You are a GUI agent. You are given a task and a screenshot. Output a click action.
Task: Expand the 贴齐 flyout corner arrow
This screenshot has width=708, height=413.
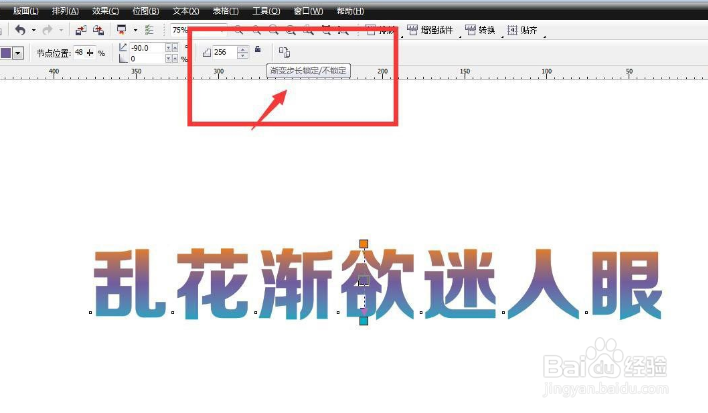[x=545, y=36]
